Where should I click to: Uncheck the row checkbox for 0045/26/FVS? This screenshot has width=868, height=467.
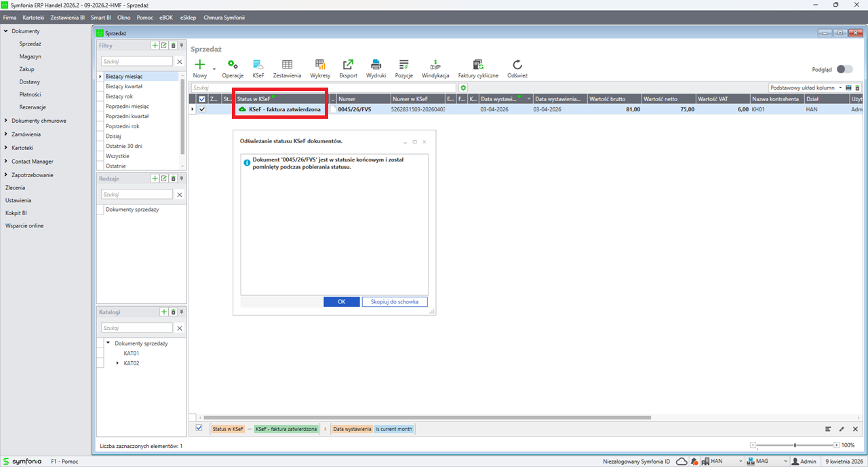click(x=201, y=109)
